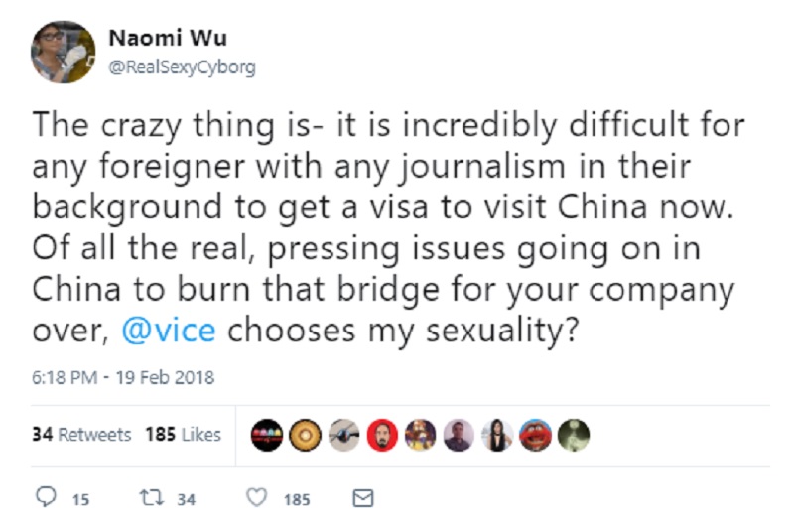The width and height of the screenshot is (794, 532).
Task: Open Naomi Wu's profile picture
Action: (64, 52)
